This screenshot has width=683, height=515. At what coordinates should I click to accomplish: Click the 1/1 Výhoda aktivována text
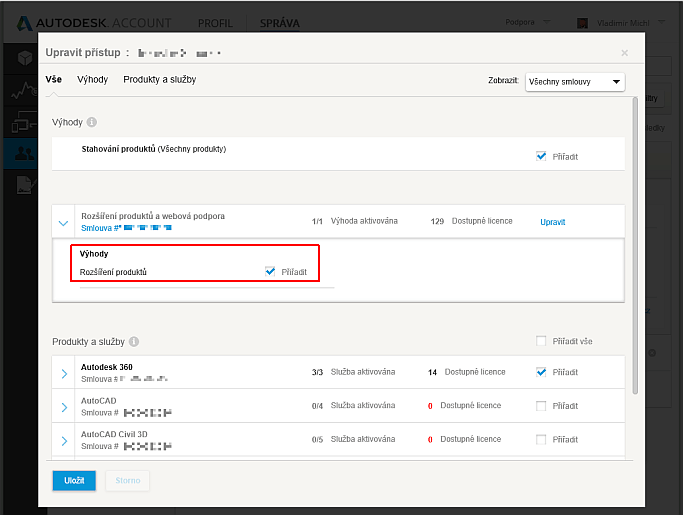click(355, 221)
